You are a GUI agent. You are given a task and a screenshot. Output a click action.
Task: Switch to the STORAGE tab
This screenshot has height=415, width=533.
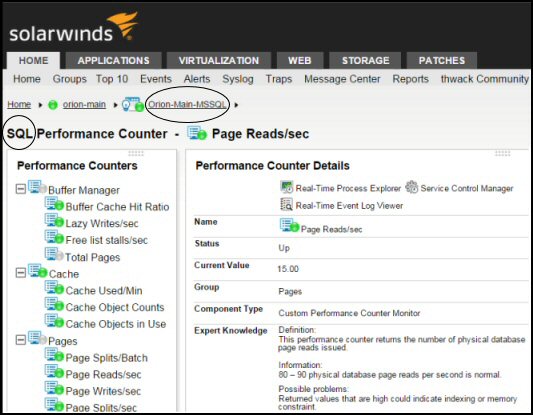point(365,60)
